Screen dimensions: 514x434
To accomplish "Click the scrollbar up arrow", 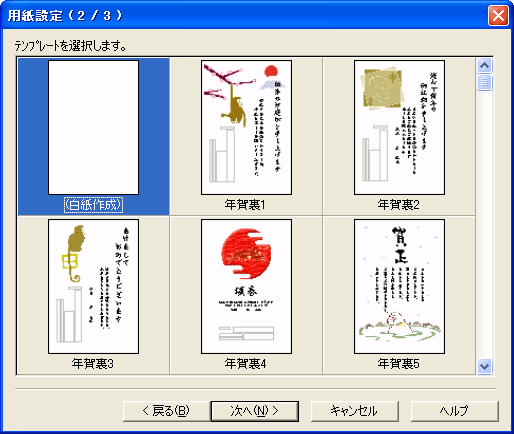I will tap(484, 66).
